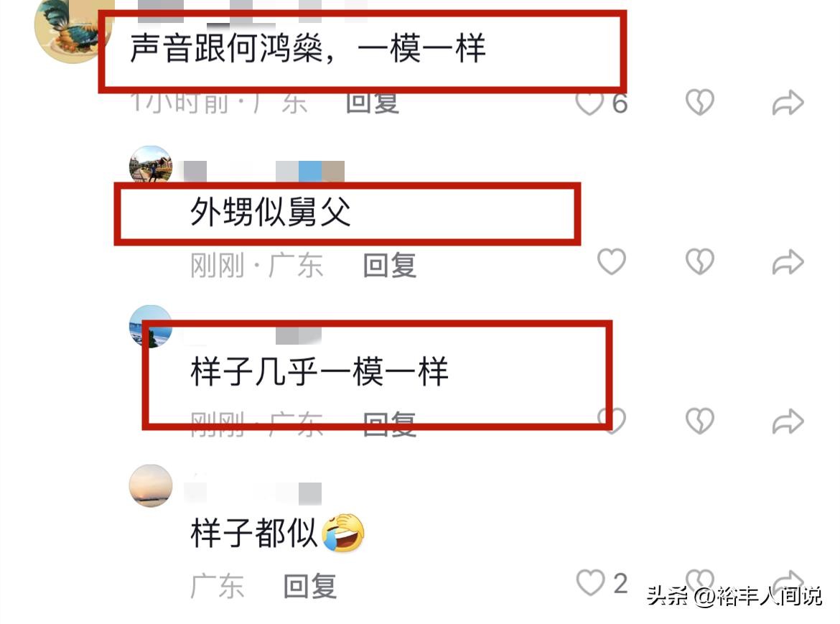Select the comment text 外甥似舅父

coord(271,212)
